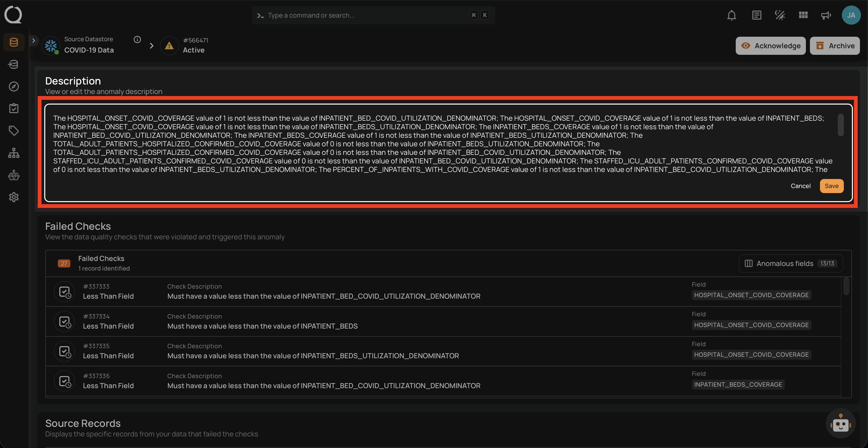The image size is (868, 448).
Task: Cancel editing the description
Action: (x=801, y=186)
